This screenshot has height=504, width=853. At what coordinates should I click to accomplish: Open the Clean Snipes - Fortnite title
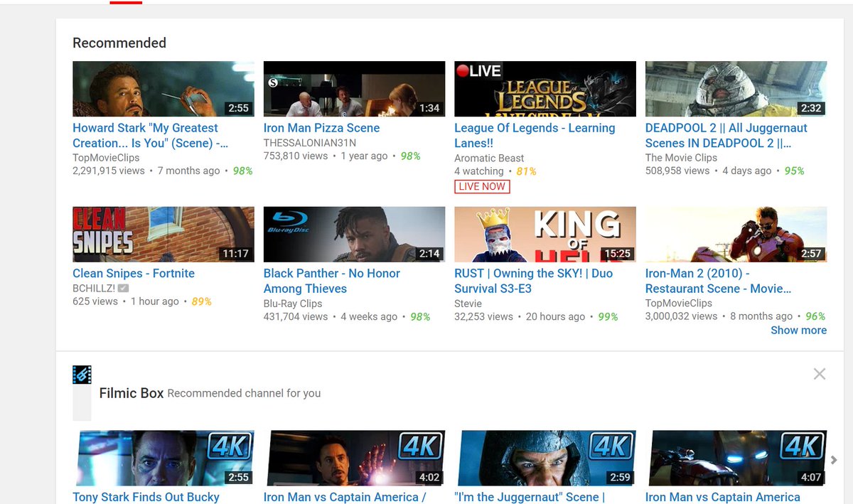[134, 273]
